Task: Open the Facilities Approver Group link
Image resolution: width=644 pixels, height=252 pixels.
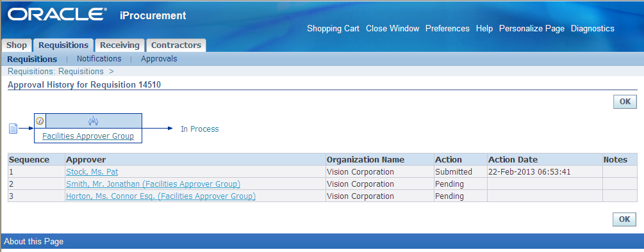Action: (88, 136)
